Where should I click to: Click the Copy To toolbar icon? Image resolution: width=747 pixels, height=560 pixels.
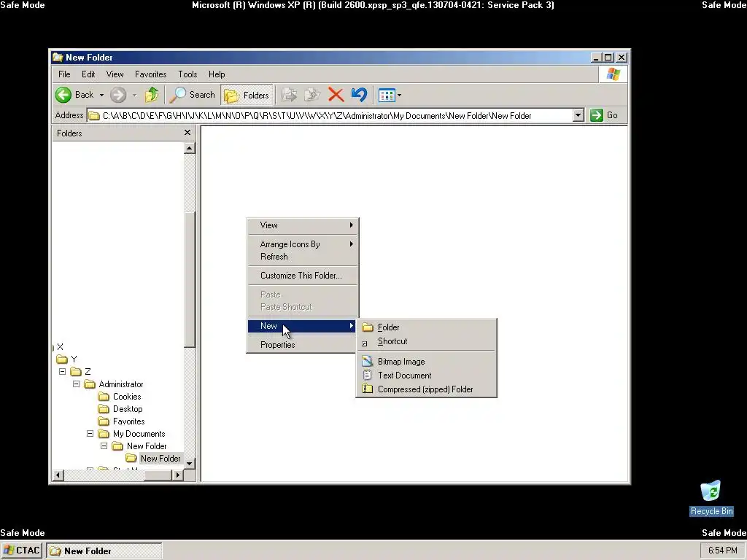pos(312,95)
